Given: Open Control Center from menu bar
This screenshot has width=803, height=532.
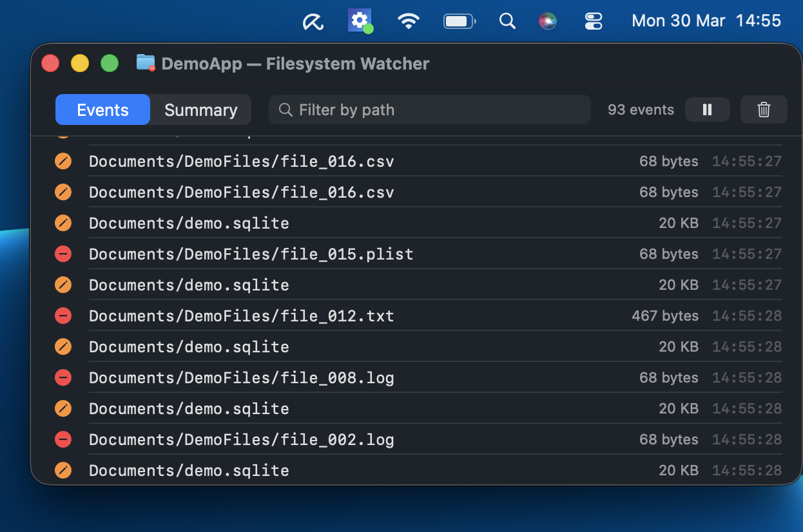Looking at the screenshot, I should [592, 21].
